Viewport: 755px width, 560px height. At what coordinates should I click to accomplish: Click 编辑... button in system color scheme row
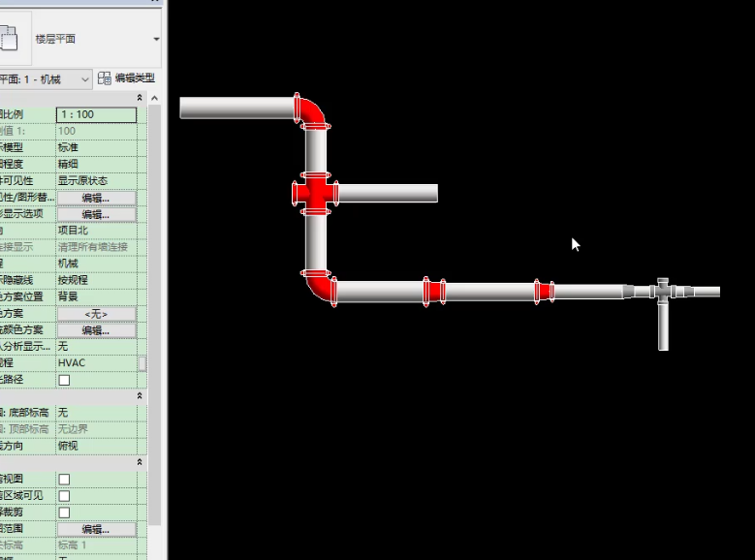96,330
